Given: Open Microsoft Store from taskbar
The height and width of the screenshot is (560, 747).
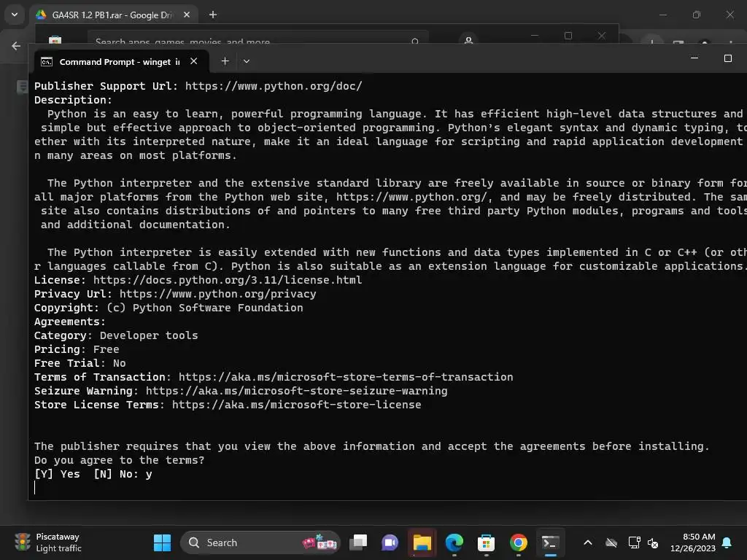Looking at the screenshot, I should pyautogui.click(x=486, y=542).
